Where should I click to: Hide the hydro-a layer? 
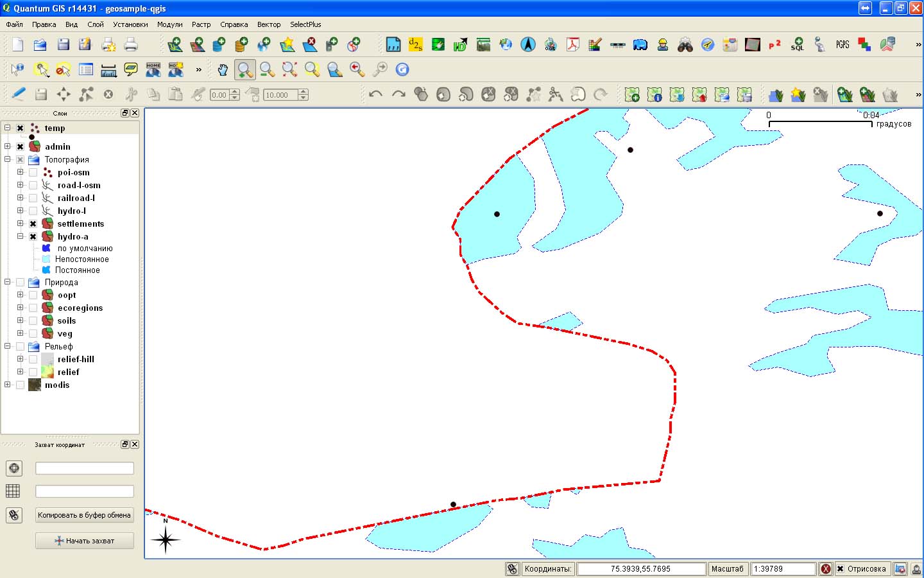point(33,236)
